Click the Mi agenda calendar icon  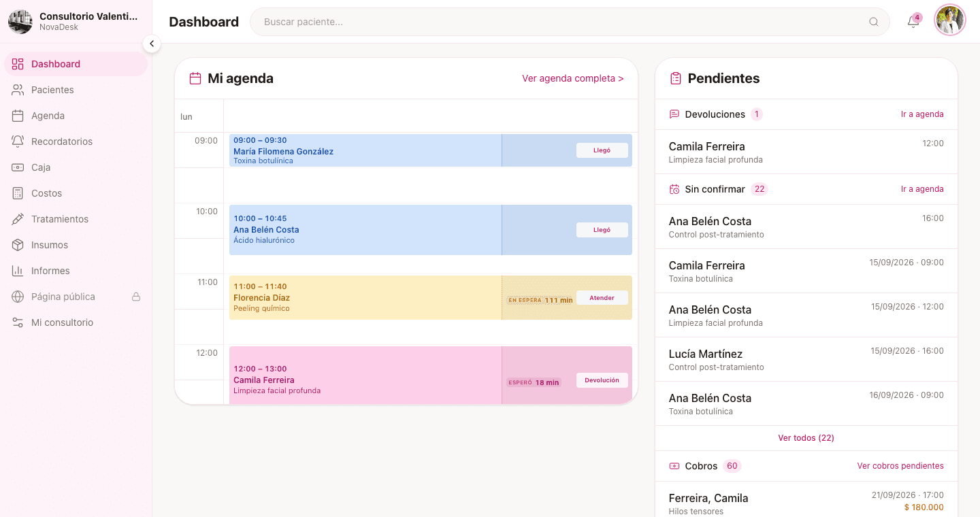pyautogui.click(x=195, y=78)
